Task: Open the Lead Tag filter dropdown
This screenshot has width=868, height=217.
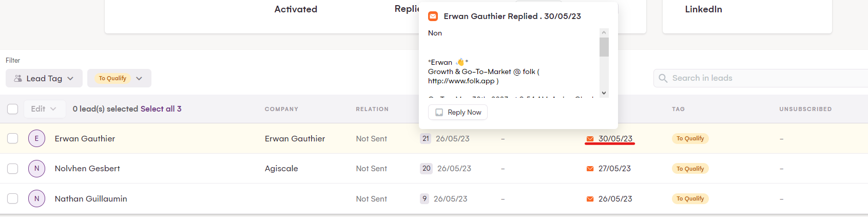Action: coord(44,78)
